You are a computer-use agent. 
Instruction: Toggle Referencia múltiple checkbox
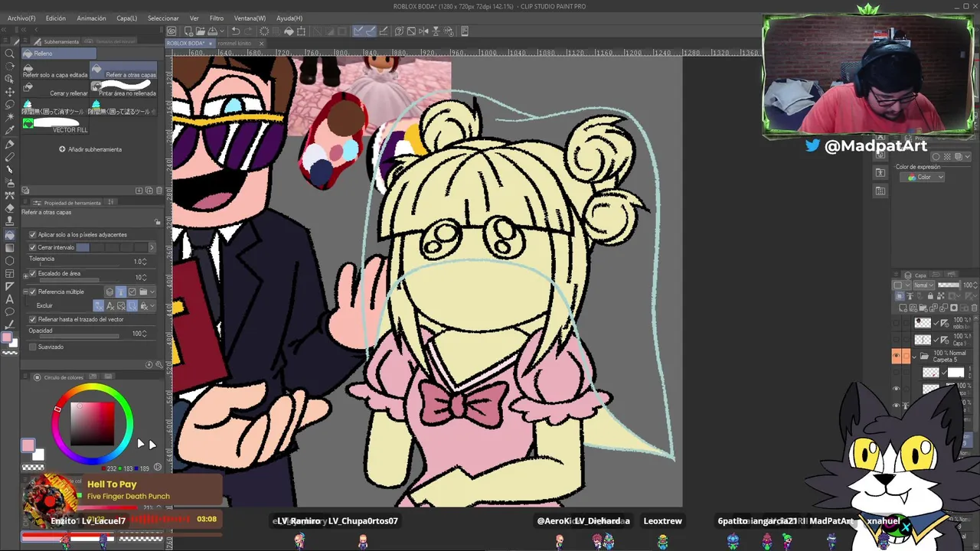(x=32, y=292)
